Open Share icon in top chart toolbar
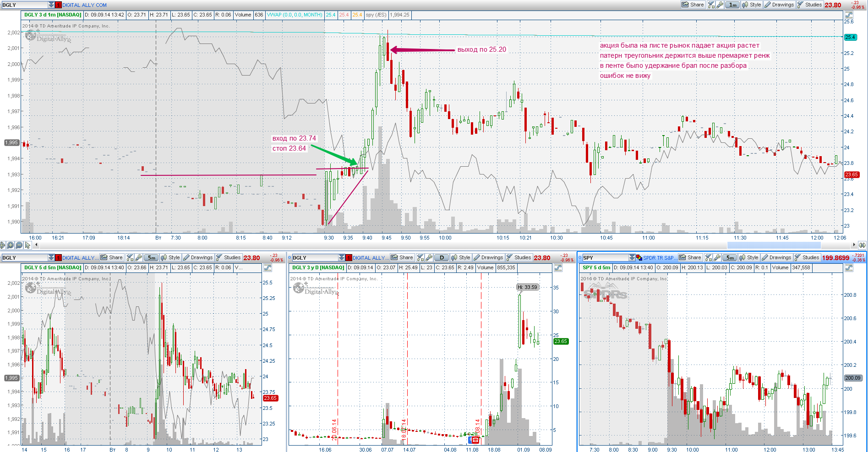Viewport: 868px width, 452px height. tap(685, 5)
